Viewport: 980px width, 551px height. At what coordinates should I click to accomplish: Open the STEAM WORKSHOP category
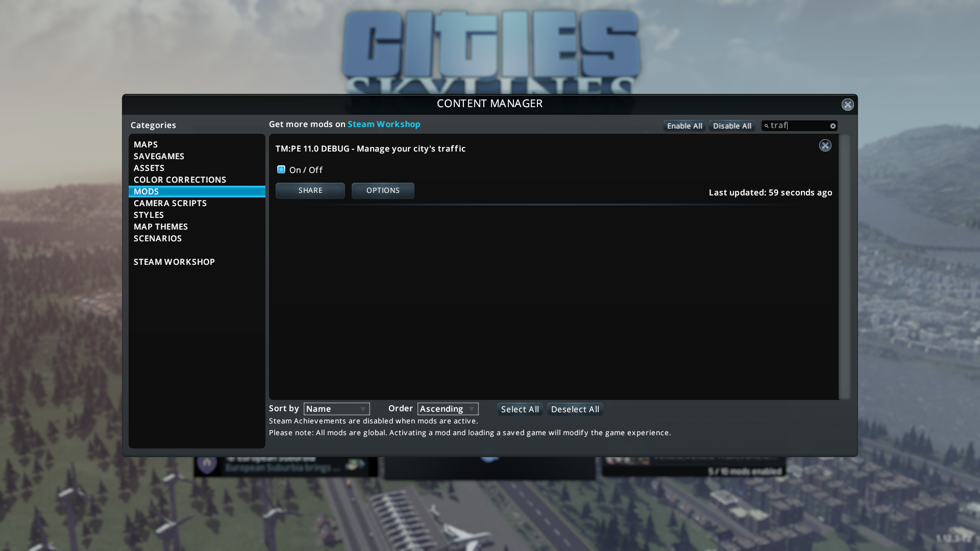174,262
